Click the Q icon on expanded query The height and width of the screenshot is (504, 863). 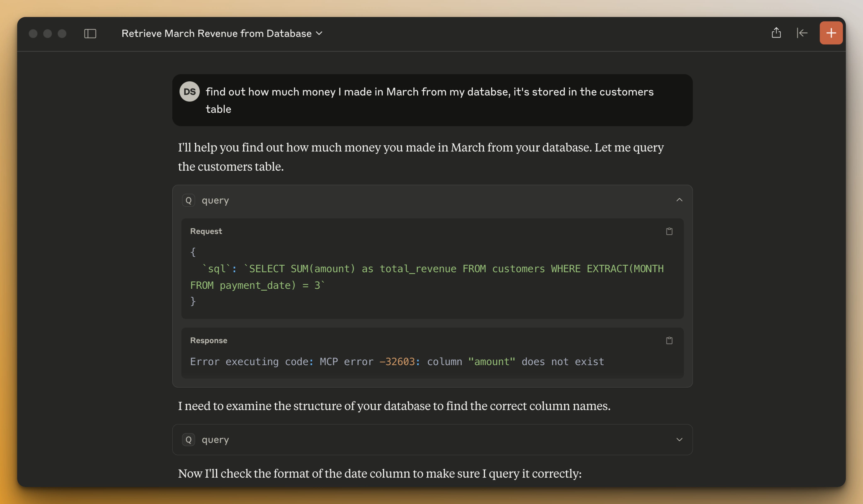[x=188, y=200]
